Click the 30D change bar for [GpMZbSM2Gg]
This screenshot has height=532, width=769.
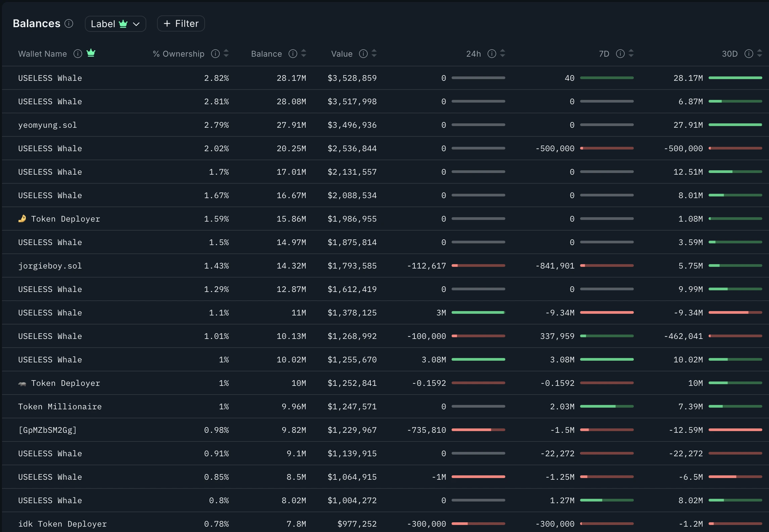(735, 430)
